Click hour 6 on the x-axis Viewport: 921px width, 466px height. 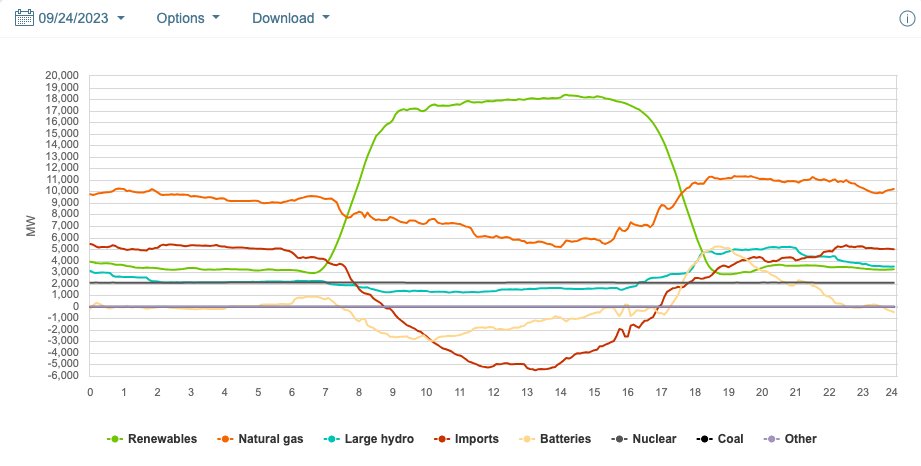pyautogui.click(x=292, y=392)
